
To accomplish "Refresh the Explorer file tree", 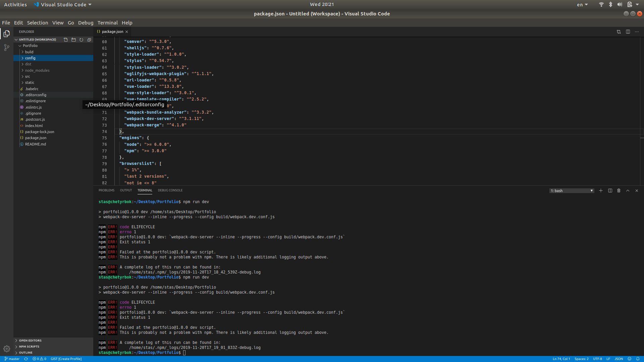I will click(81, 40).
